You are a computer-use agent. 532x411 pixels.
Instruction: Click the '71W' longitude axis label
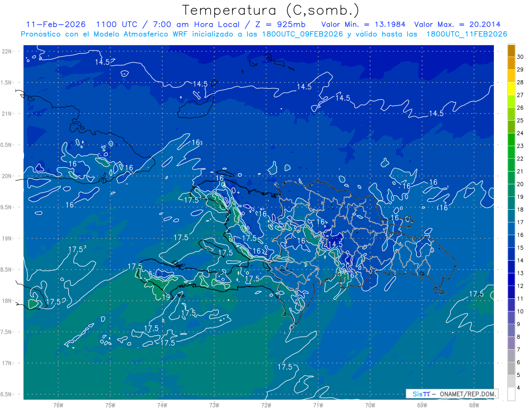[x=318, y=405]
